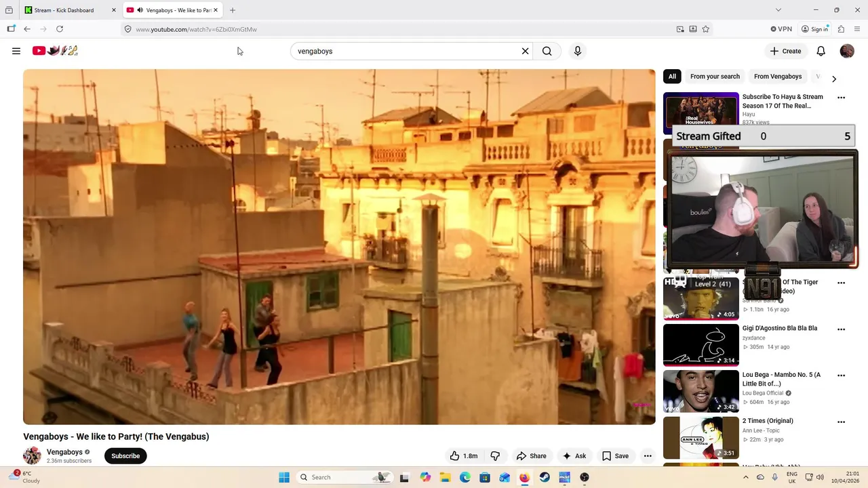Select the All filter chip
The width and height of the screenshot is (868, 488).
point(672,77)
